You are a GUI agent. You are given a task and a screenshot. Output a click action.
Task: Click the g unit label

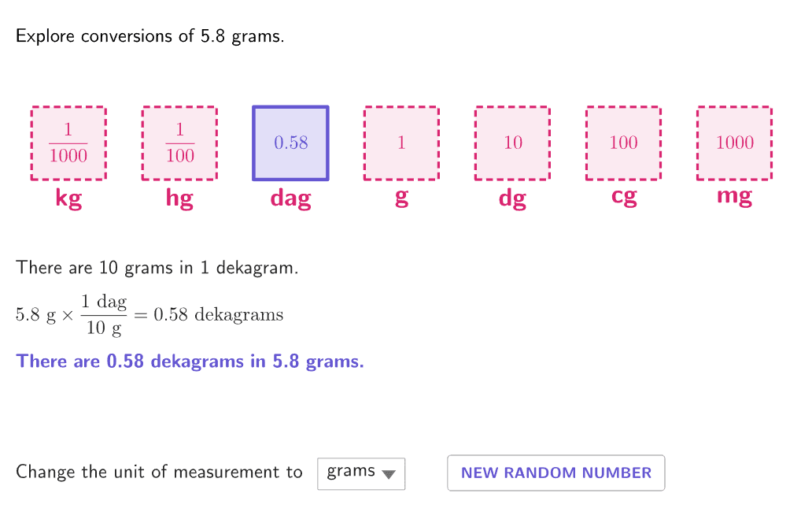click(401, 197)
